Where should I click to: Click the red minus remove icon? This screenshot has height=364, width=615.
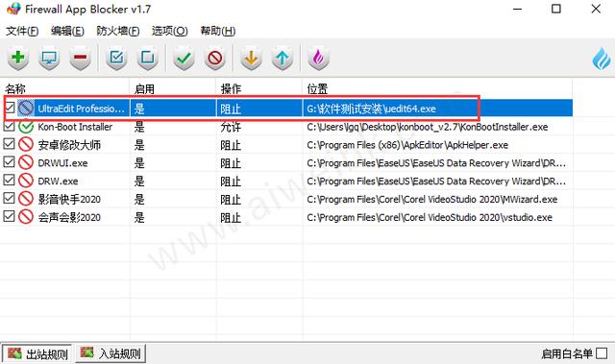(80, 59)
